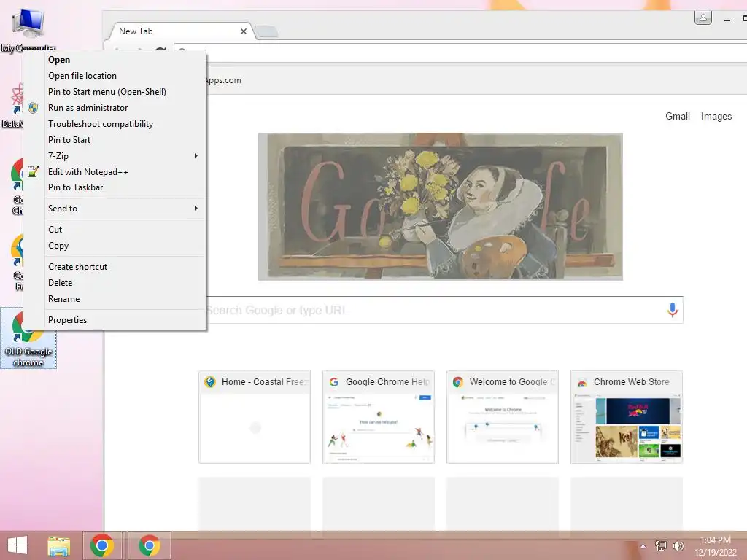Open the Chrome Web Store tile
This screenshot has height=560, width=747.
[627, 416]
